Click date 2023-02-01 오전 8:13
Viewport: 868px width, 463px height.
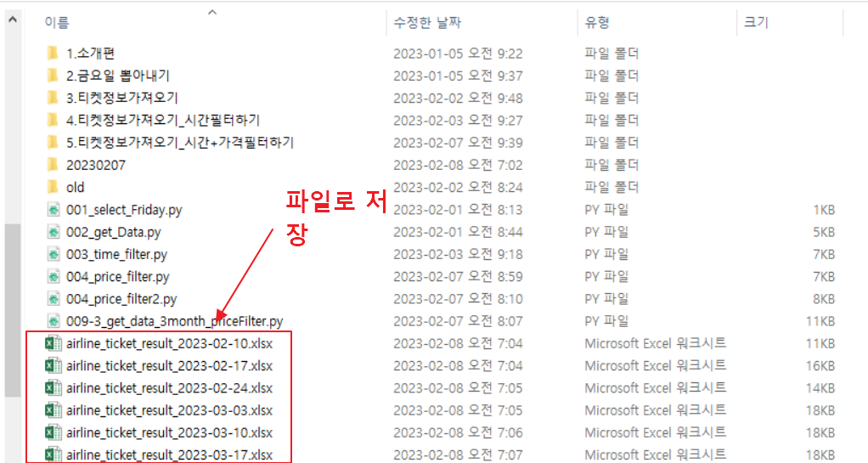(x=458, y=210)
